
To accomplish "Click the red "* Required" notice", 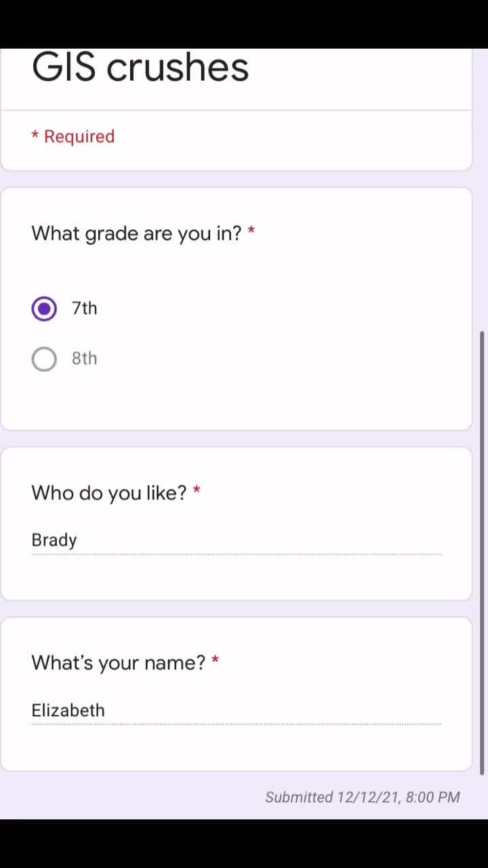I will point(73,136).
